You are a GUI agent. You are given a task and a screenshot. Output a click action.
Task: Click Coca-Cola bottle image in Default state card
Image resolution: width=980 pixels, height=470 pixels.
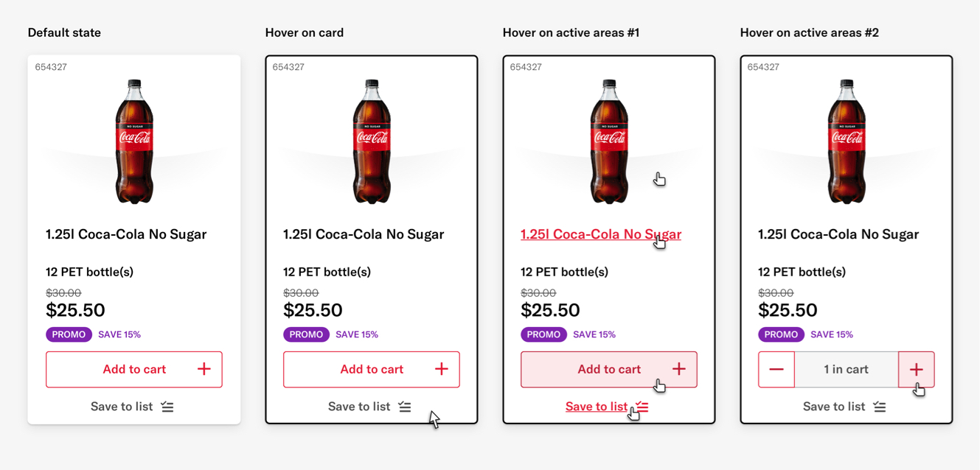click(134, 141)
